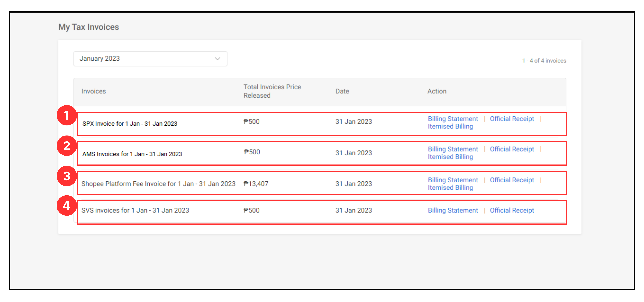Open the Billing Statement for SVS invoices
644x302 pixels.
click(x=453, y=210)
